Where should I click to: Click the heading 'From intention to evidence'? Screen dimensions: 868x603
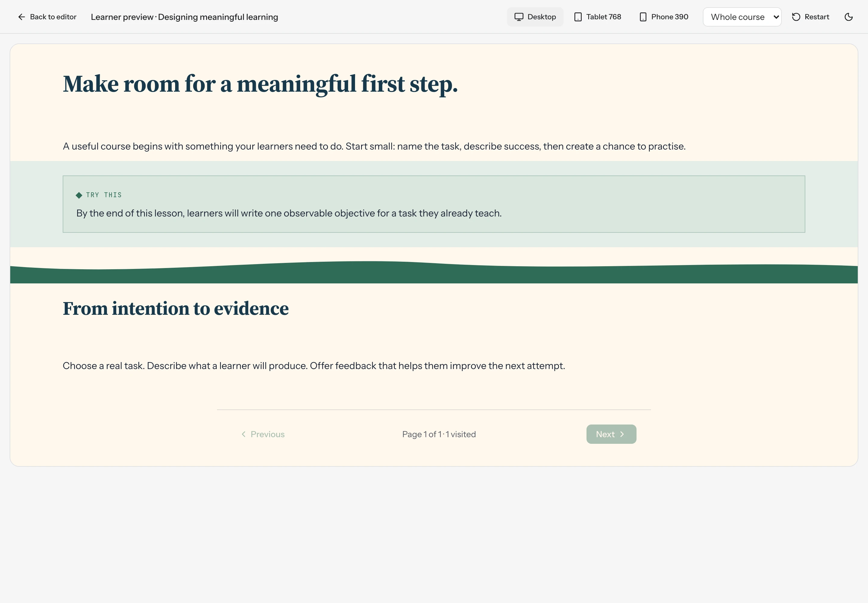point(176,309)
